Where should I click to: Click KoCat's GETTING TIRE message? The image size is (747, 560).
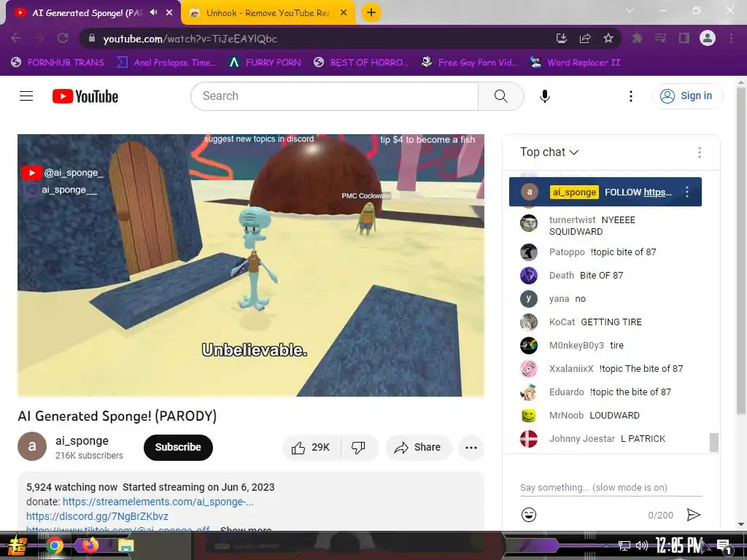click(611, 322)
